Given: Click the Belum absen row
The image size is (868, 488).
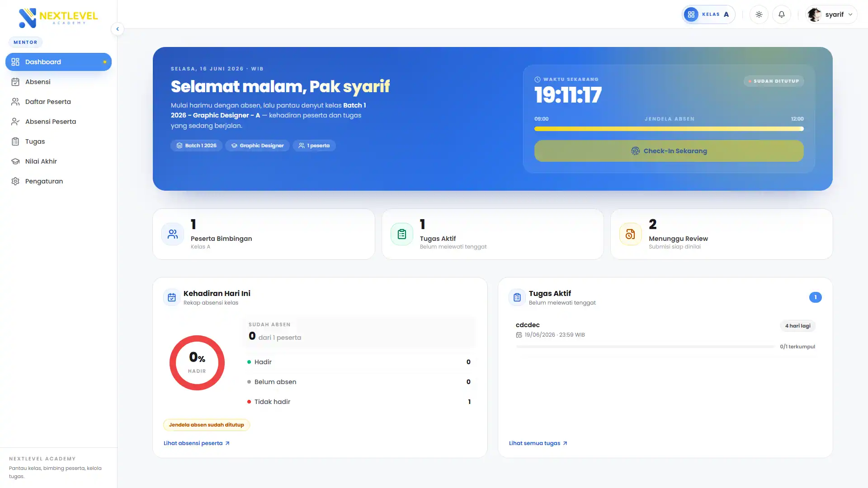Looking at the screenshot, I should 359,382.
